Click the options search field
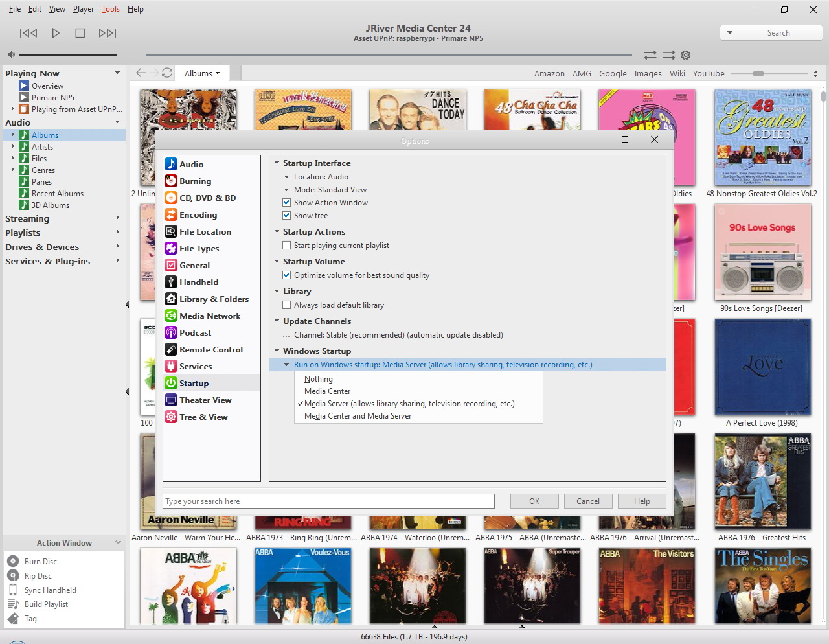Screen dimensions: 829x644 (328, 501)
